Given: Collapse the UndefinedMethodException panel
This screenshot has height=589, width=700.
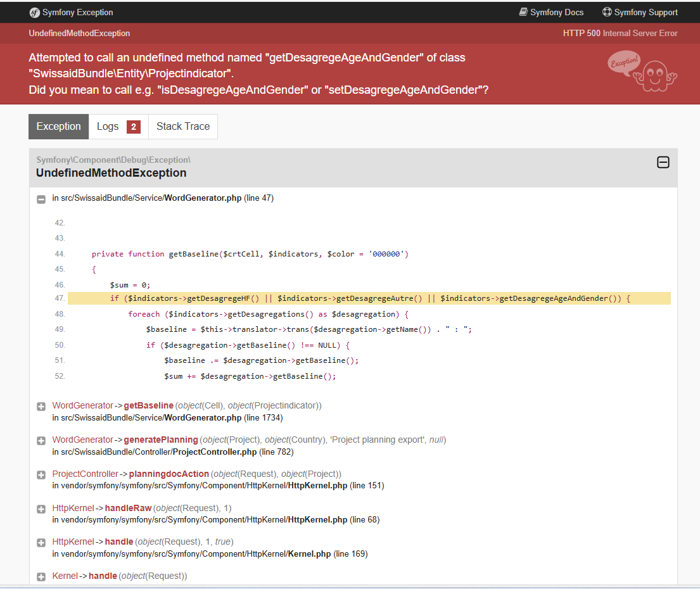Looking at the screenshot, I should pyautogui.click(x=663, y=162).
